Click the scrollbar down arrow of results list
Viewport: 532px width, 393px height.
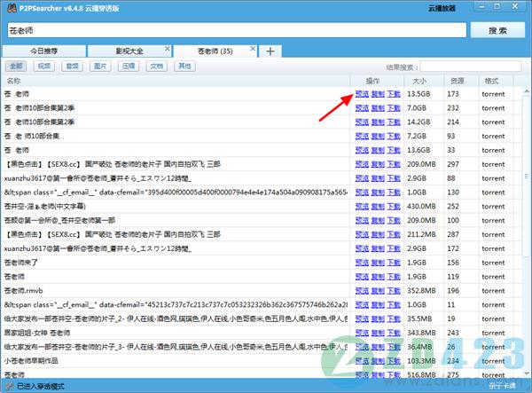click(526, 373)
